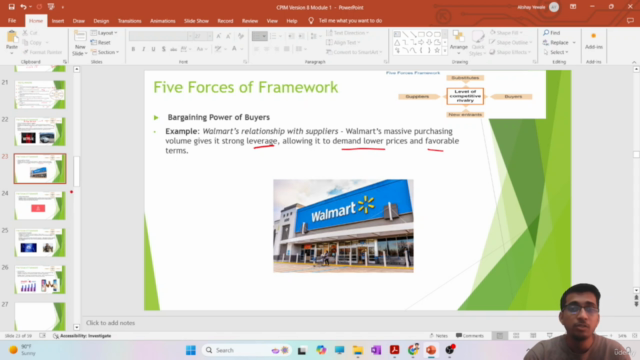Decrease font size
Viewport: 640px width, 360px height.
(229, 36)
